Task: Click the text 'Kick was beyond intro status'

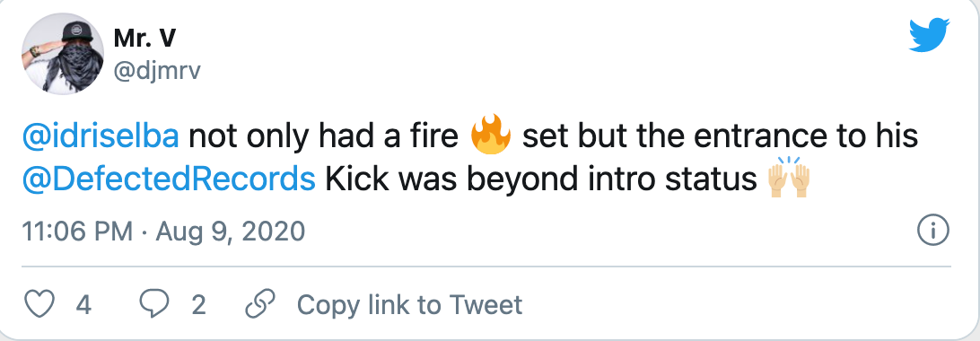Action: click(x=541, y=179)
